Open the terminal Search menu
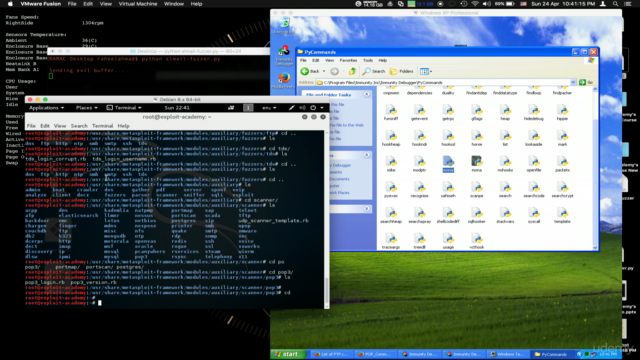 [79, 126]
